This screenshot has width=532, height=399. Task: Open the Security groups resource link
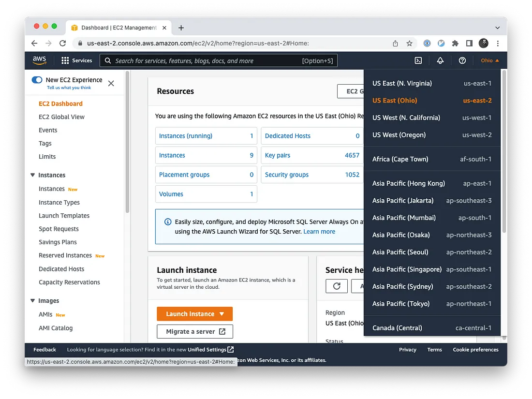point(287,175)
